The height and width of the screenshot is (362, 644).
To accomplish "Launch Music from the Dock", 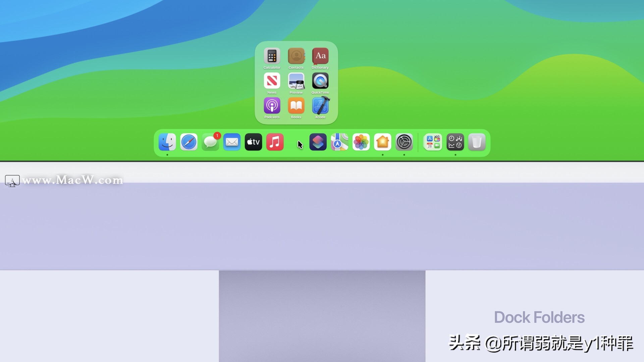I will (x=275, y=142).
